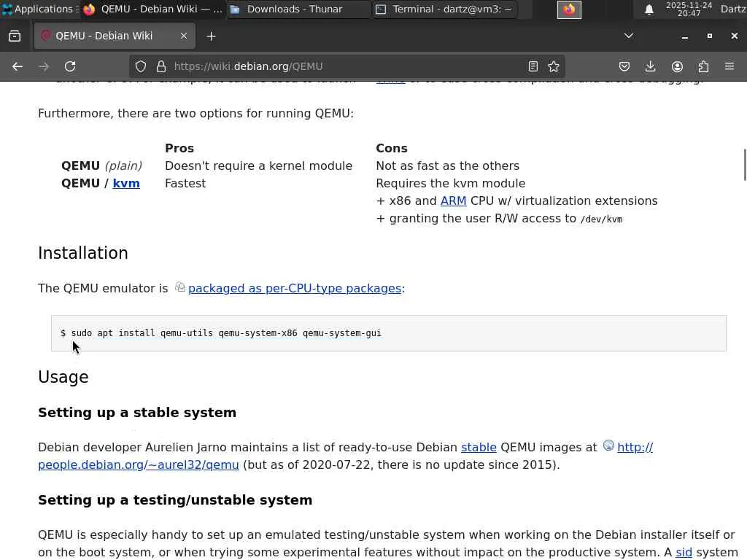This screenshot has height=560, width=747.
Task: Switch to Downloads - Thunar taskbar window
Action: 298,9
